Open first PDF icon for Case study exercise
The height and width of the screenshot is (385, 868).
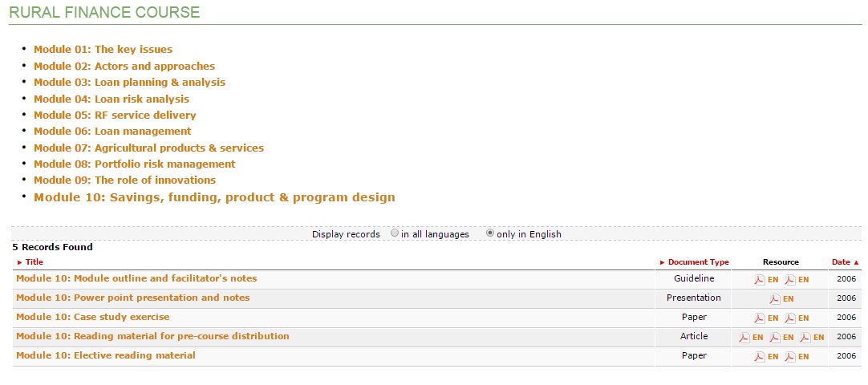click(x=759, y=318)
